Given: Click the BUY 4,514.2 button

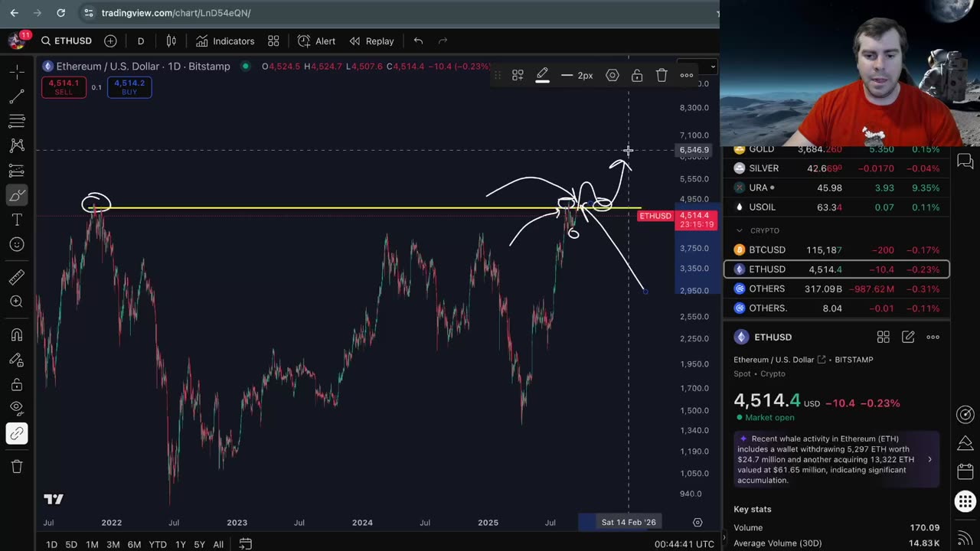Looking at the screenshot, I should click(129, 87).
